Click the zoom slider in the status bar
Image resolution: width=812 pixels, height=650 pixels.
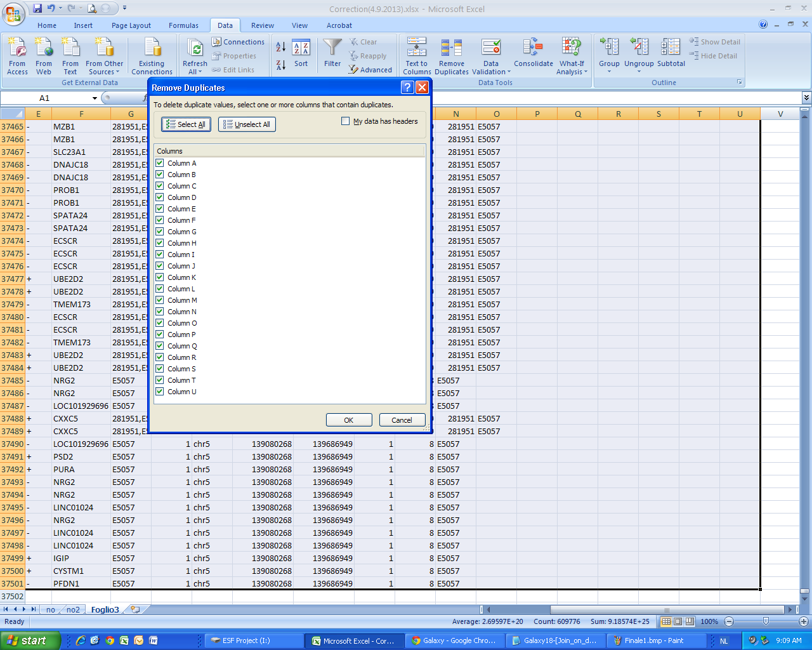[x=766, y=621]
